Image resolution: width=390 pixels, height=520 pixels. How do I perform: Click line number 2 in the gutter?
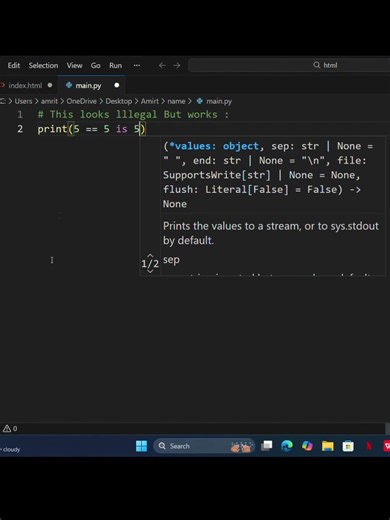20,129
